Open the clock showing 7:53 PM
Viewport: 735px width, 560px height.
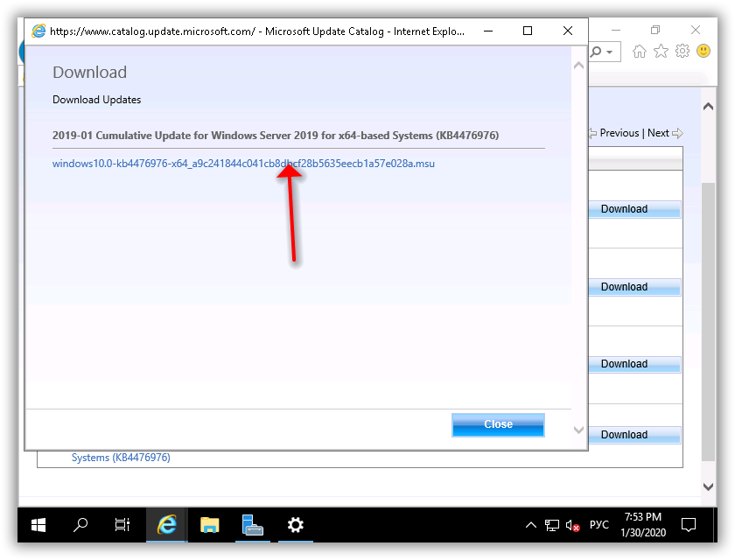(x=643, y=524)
